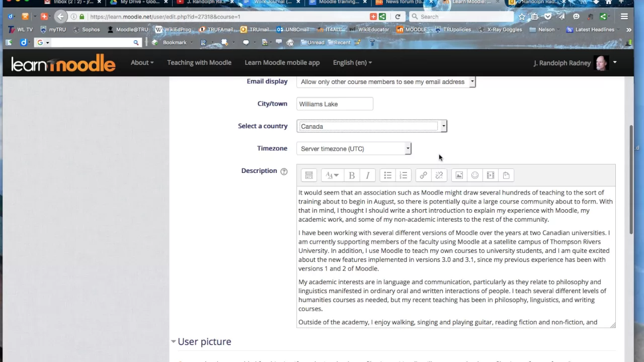
Task: Open the user menu arrow by avatar
Action: [615, 62]
